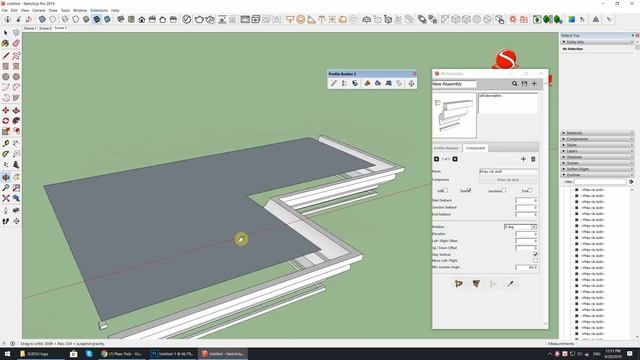640x360 pixels.
Task: Open the Draw menu
Action: click(x=53, y=10)
